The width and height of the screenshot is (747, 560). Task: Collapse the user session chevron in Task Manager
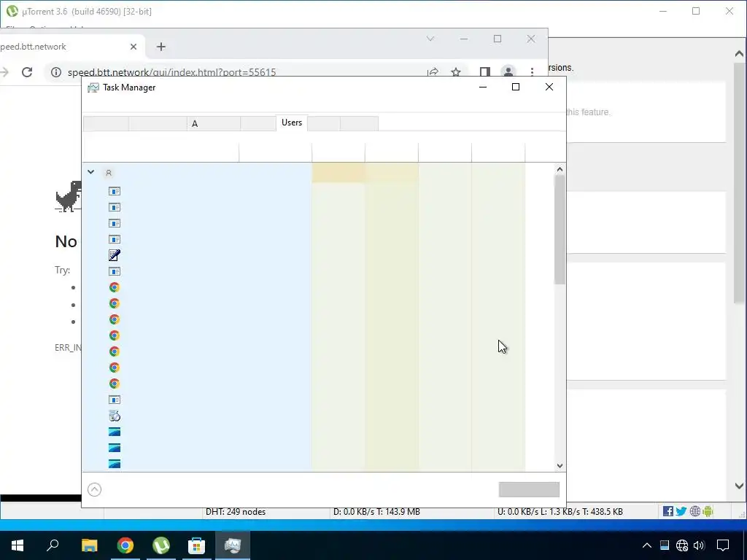(91, 172)
